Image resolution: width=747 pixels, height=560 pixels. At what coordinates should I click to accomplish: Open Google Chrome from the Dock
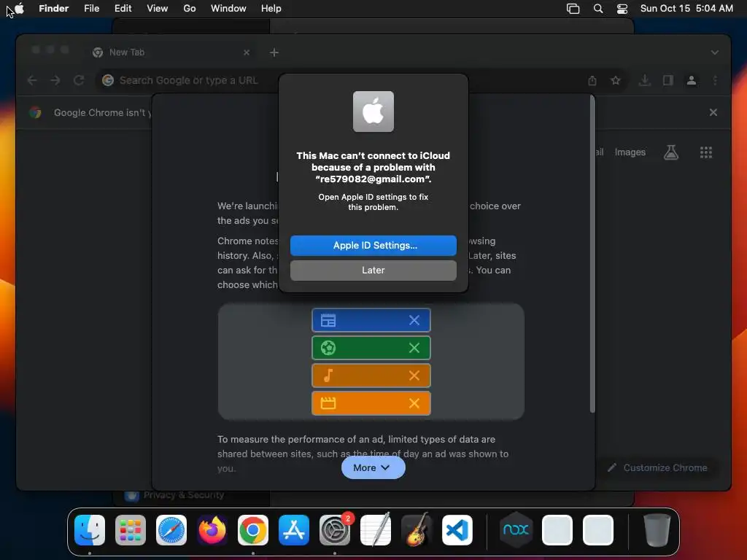pyautogui.click(x=253, y=530)
